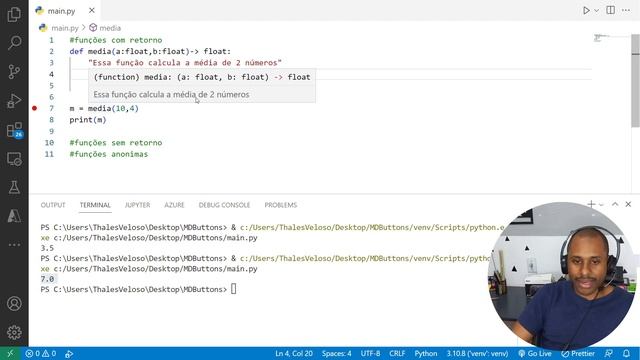Open notifications bell
Image resolution: width=640 pixels, height=360 pixels.
(627, 353)
